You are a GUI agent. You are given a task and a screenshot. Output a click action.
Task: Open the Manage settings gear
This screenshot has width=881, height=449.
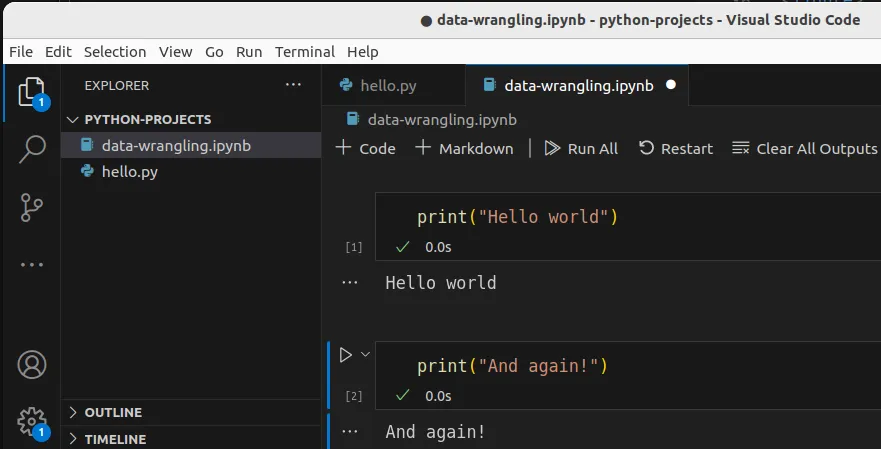click(32, 420)
